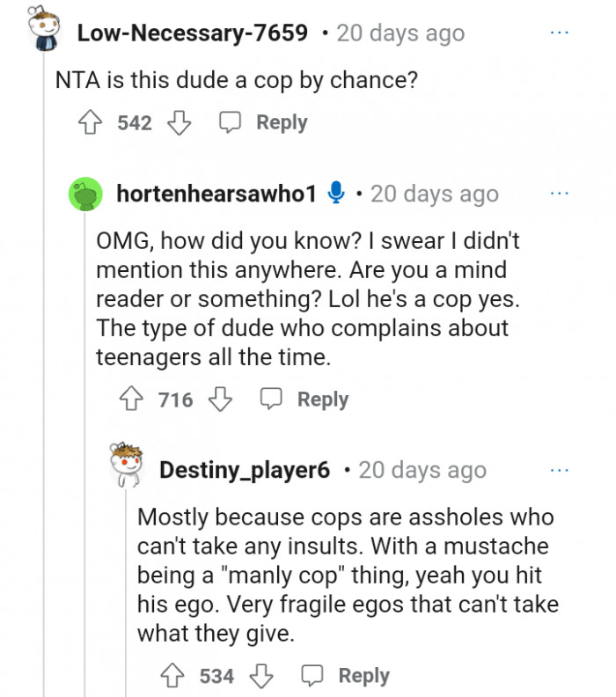The image size is (616, 697).
Task: Open options menu for hortenhearsawho1's comment
Action: [560, 193]
